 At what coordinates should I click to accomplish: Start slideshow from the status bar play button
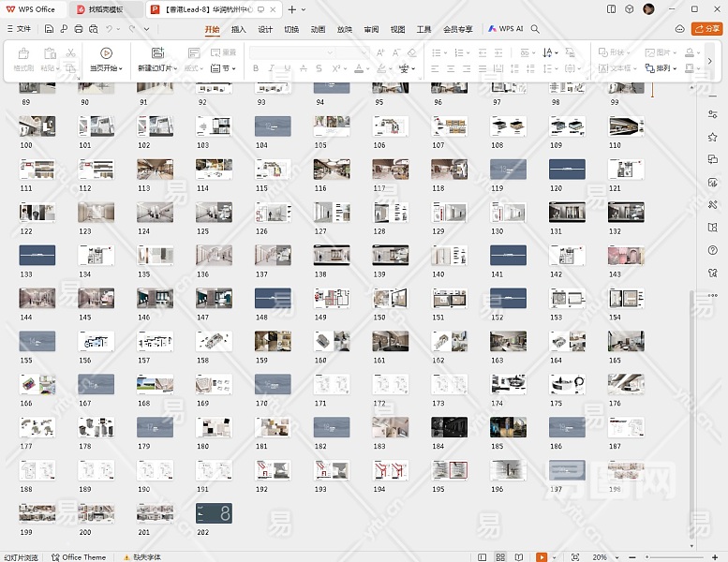click(541, 556)
